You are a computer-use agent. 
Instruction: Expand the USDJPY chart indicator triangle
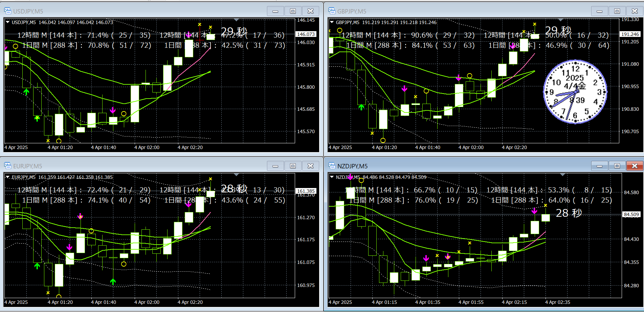pyautogui.click(x=7, y=22)
